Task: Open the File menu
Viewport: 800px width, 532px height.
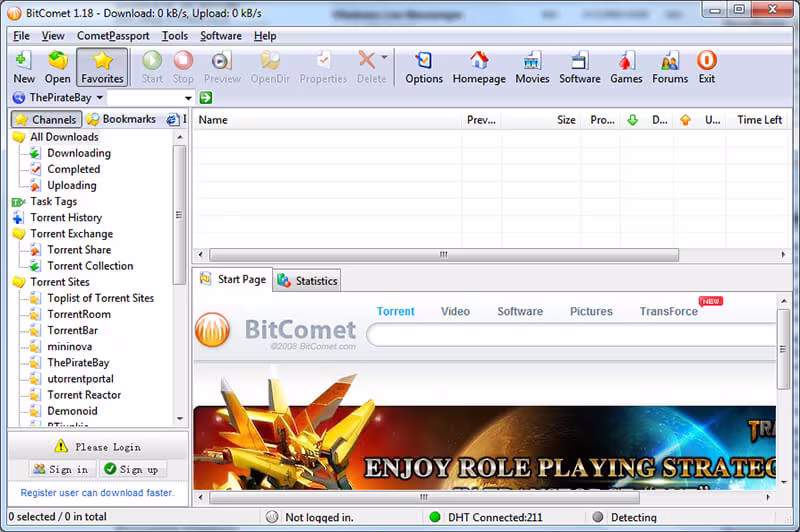Action: (x=21, y=36)
